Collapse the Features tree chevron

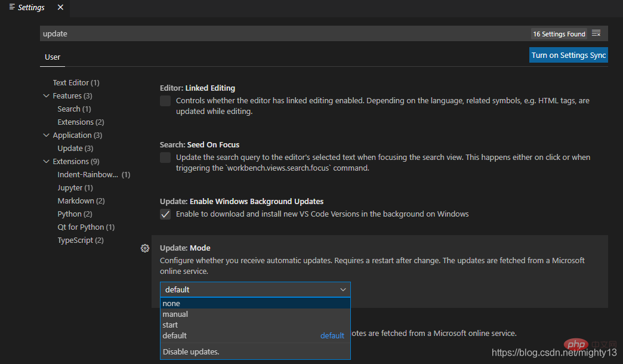click(46, 95)
